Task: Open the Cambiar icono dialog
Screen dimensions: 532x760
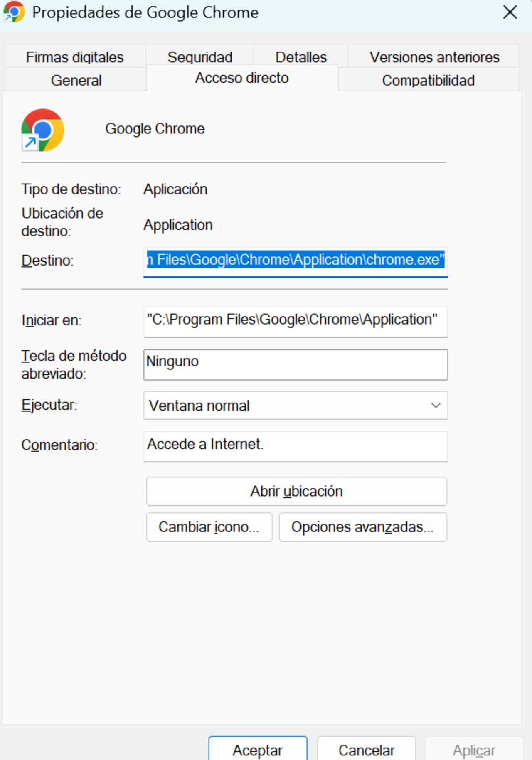Action: coord(209,527)
